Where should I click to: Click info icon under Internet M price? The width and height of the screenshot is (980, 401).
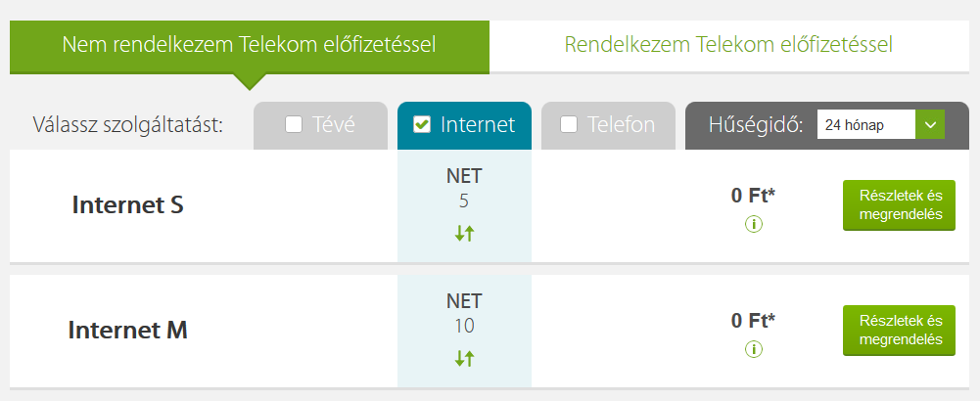pos(754,348)
